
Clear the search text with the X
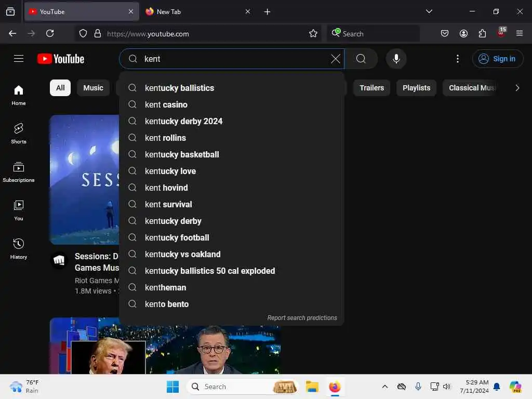(x=335, y=59)
